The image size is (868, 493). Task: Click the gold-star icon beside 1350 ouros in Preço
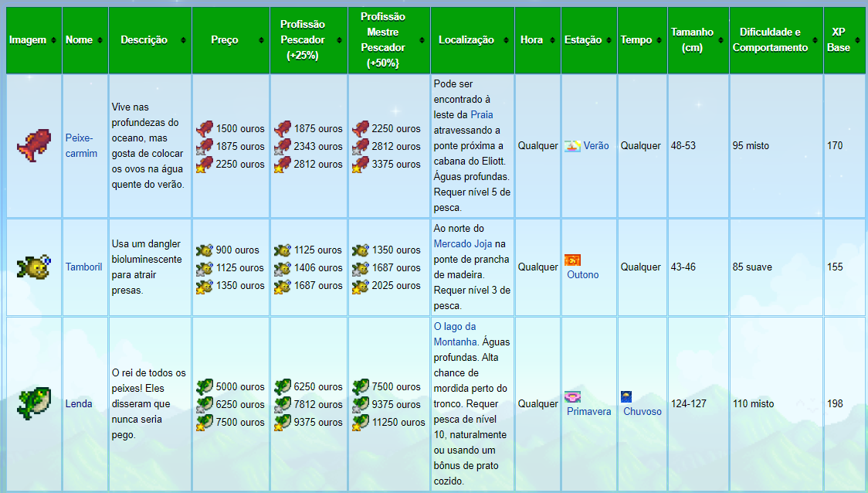[x=205, y=285]
